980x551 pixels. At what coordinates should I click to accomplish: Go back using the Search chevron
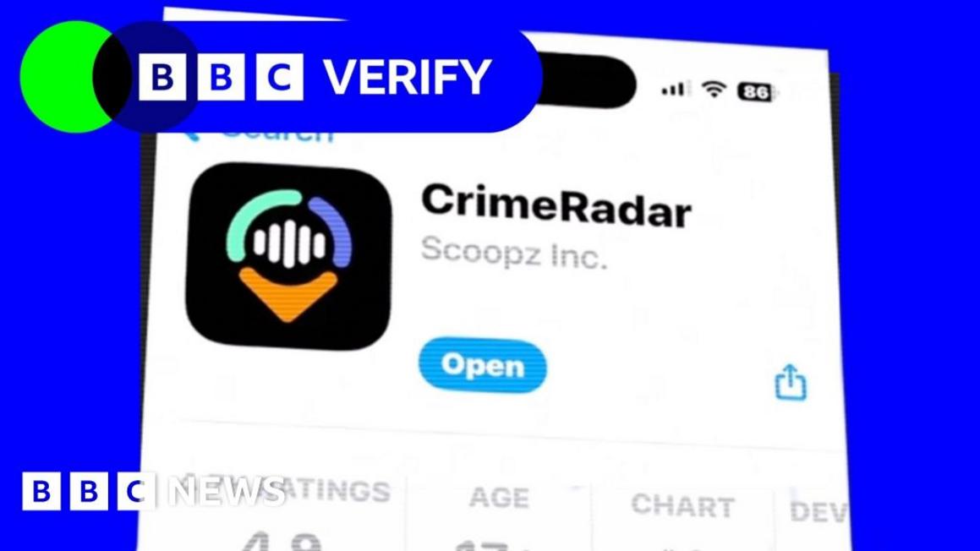click(x=190, y=134)
